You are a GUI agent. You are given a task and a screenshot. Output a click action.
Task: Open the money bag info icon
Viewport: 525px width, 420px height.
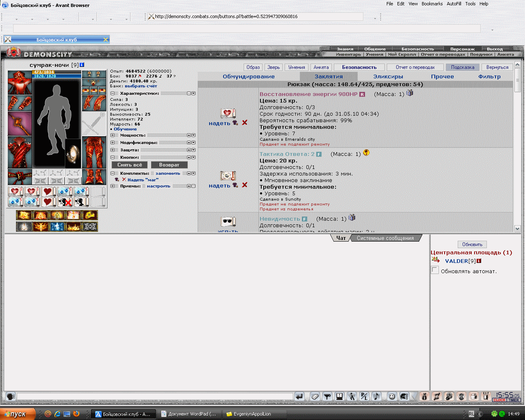tap(425, 397)
